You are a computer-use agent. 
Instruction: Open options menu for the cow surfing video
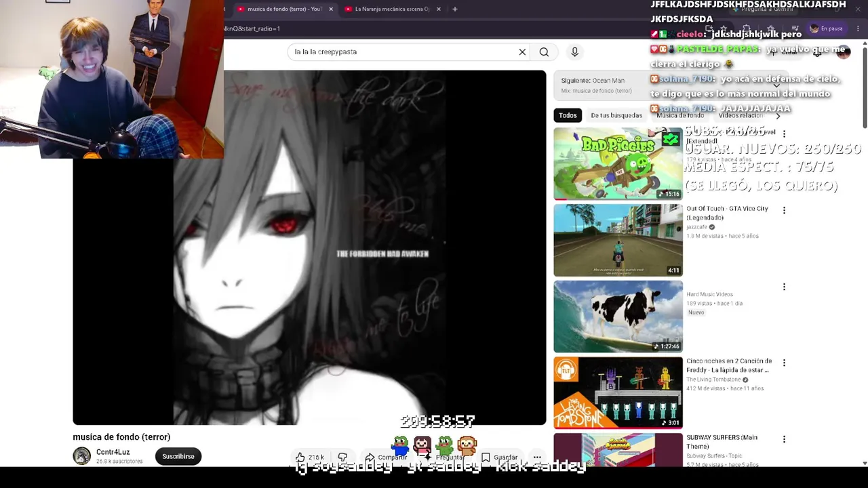click(784, 287)
